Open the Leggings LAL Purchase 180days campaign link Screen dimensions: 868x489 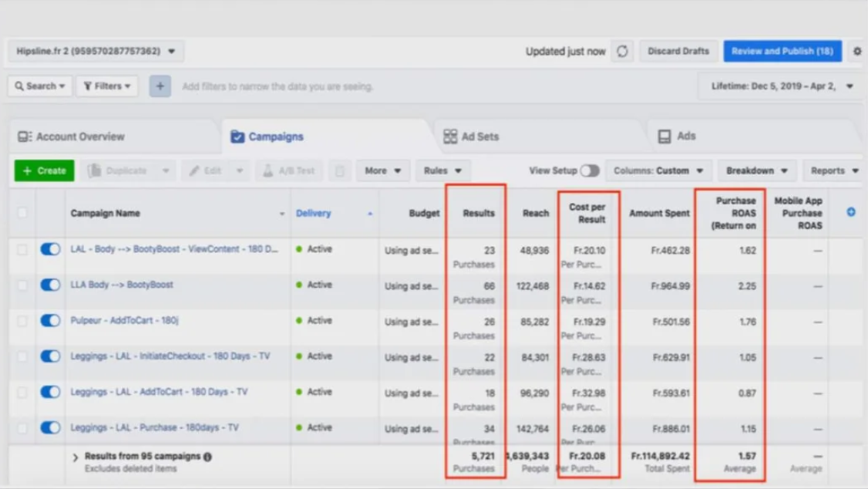(x=154, y=427)
